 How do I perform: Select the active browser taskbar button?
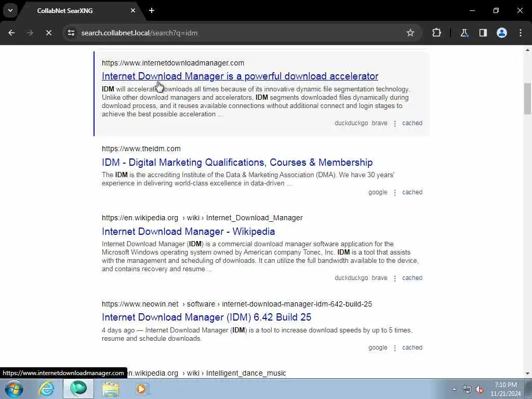(78, 389)
